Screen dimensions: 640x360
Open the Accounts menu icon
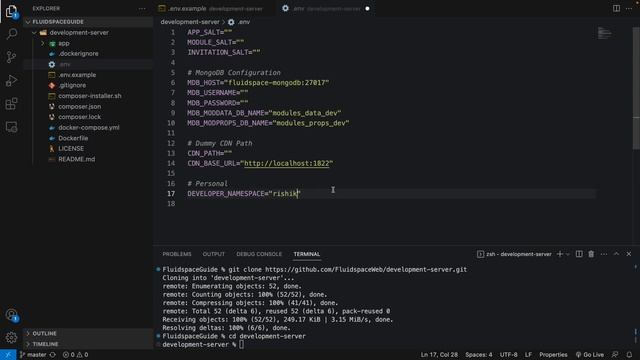click(x=11, y=315)
